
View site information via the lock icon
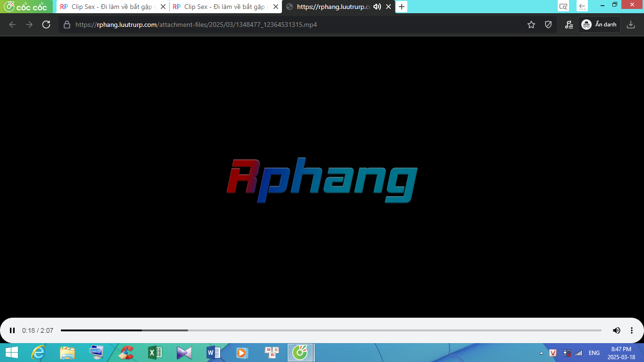(x=67, y=25)
